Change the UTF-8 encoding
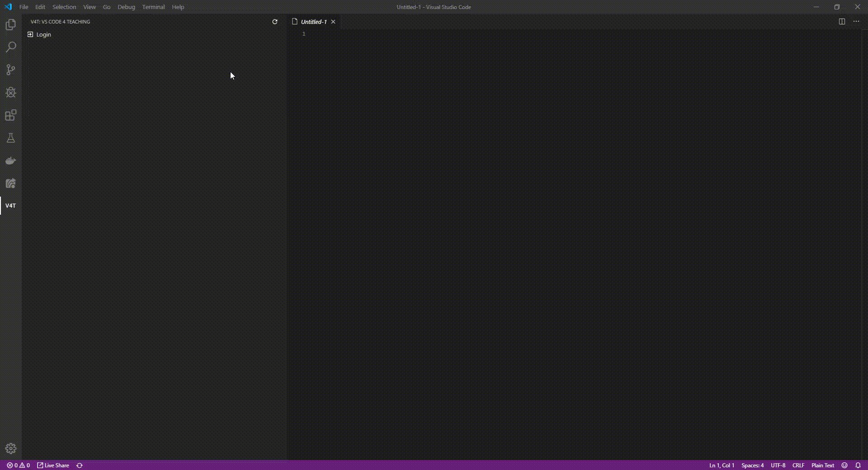 click(778, 465)
